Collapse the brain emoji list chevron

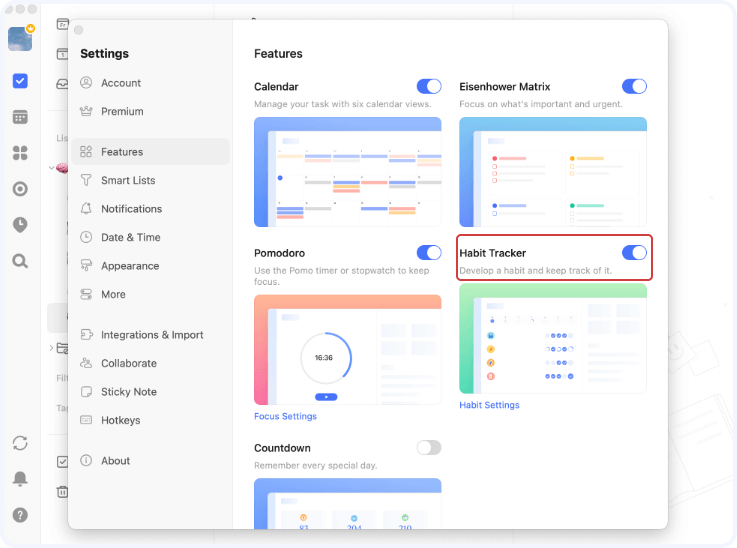pyautogui.click(x=51, y=168)
